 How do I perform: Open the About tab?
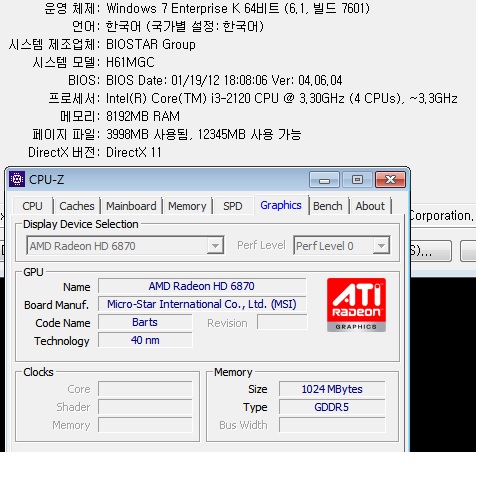pos(370,206)
